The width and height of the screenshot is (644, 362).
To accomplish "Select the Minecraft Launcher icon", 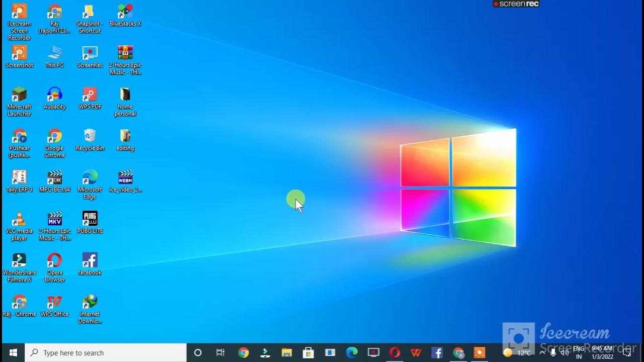I will [x=19, y=102].
